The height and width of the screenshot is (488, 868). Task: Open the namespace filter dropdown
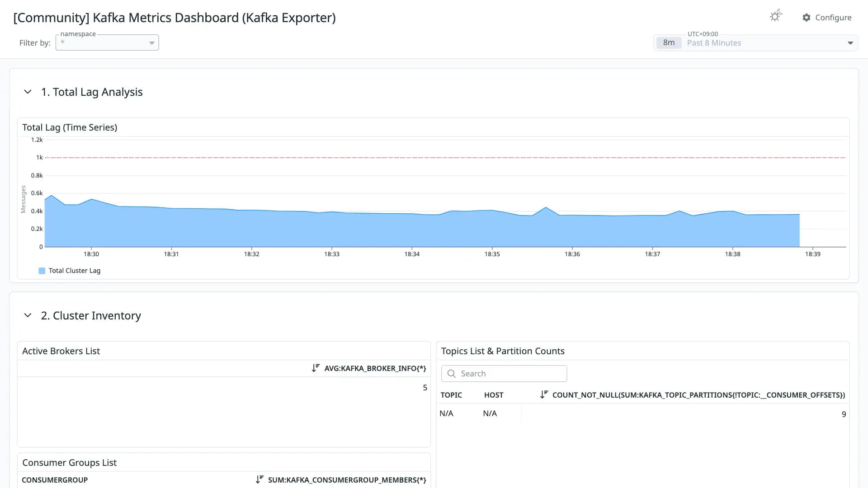coord(107,42)
